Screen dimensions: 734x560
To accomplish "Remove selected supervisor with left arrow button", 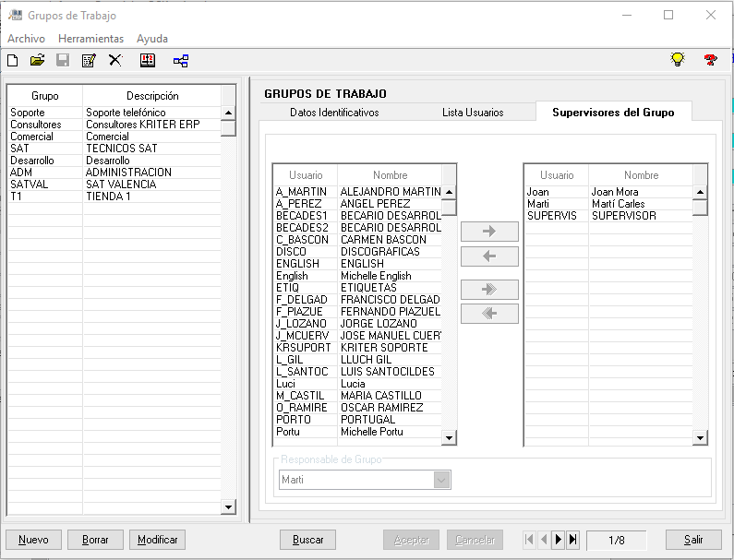I will click(x=489, y=256).
